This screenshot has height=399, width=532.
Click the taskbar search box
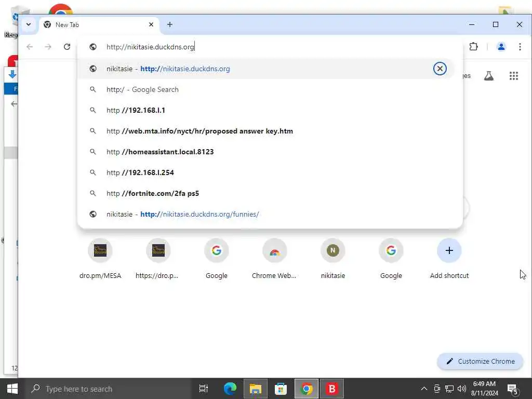coord(109,389)
